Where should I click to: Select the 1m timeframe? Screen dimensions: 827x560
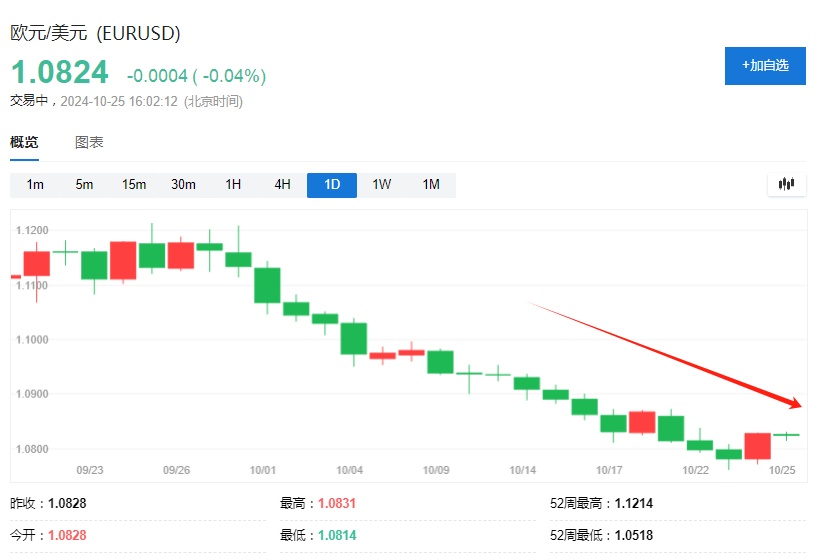click(35, 185)
